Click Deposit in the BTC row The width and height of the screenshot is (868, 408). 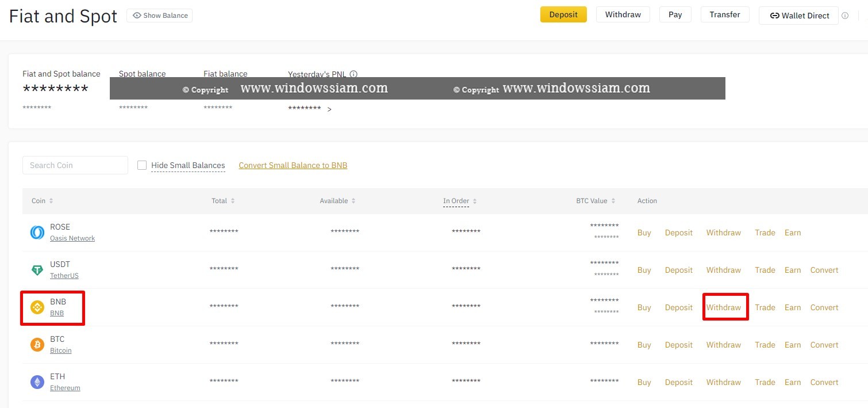pos(679,345)
